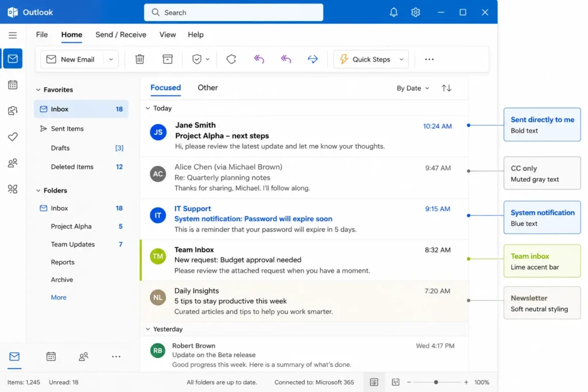The height and width of the screenshot is (392, 588).
Task: Click the Forward arrow icon
Action: pos(312,59)
